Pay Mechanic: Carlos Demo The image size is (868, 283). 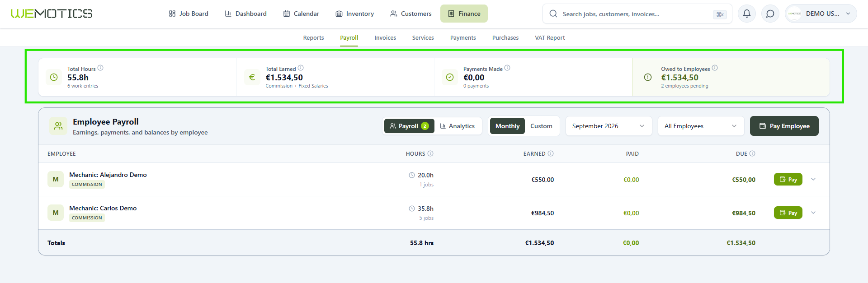pos(788,213)
